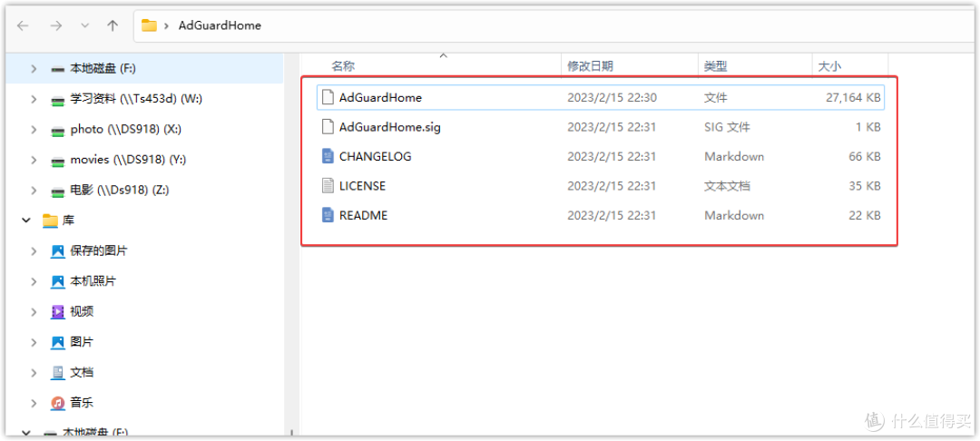Screen dimensions: 980x441
Task: Select file named README
Action: click(363, 215)
